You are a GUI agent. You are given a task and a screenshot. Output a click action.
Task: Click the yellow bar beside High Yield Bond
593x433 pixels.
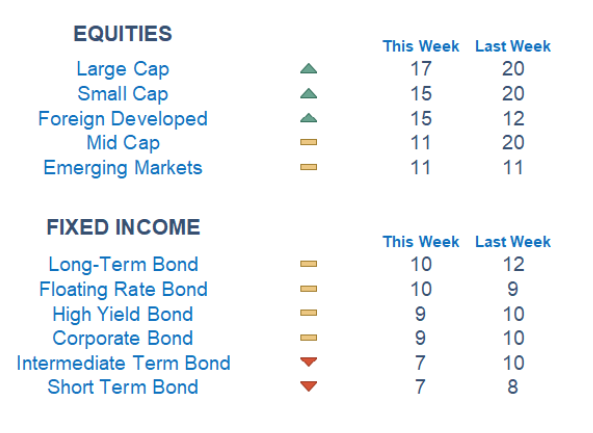pos(308,313)
